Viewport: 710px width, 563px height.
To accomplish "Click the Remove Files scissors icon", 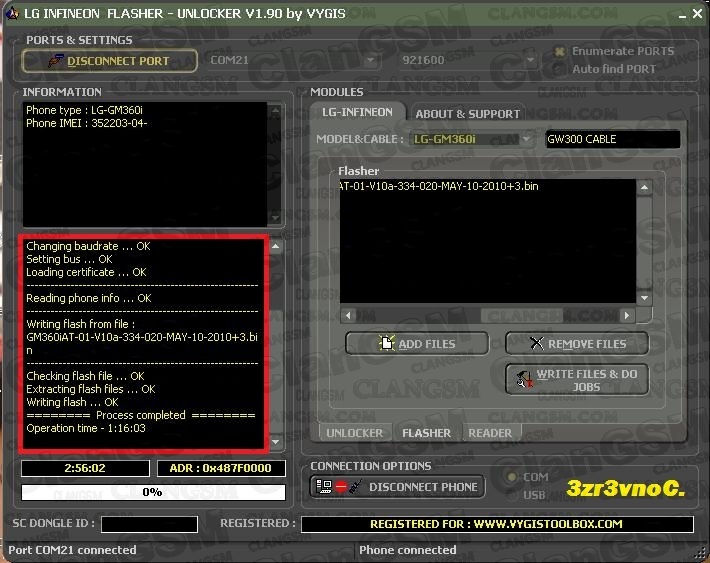I will [x=536, y=344].
